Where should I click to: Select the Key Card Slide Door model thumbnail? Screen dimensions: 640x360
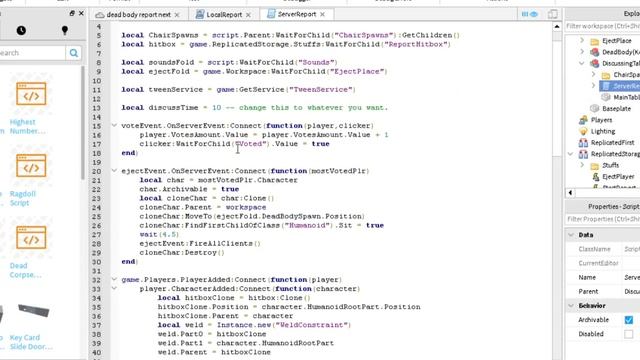33,311
